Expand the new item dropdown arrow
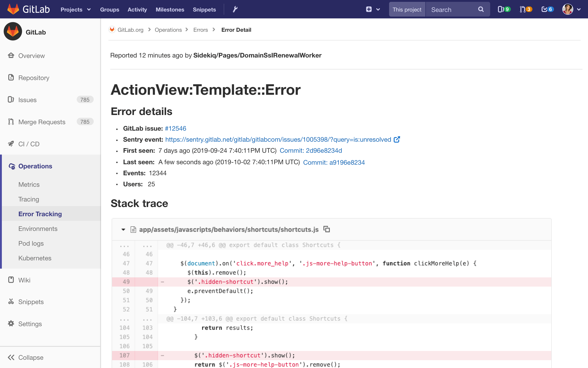 click(x=378, y=9)
